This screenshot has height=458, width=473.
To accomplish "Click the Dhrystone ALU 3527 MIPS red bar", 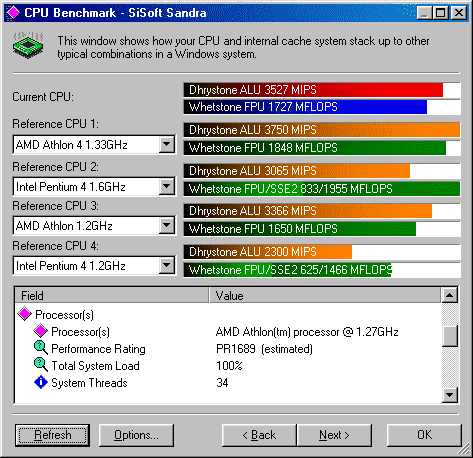I will coord(313,90).
